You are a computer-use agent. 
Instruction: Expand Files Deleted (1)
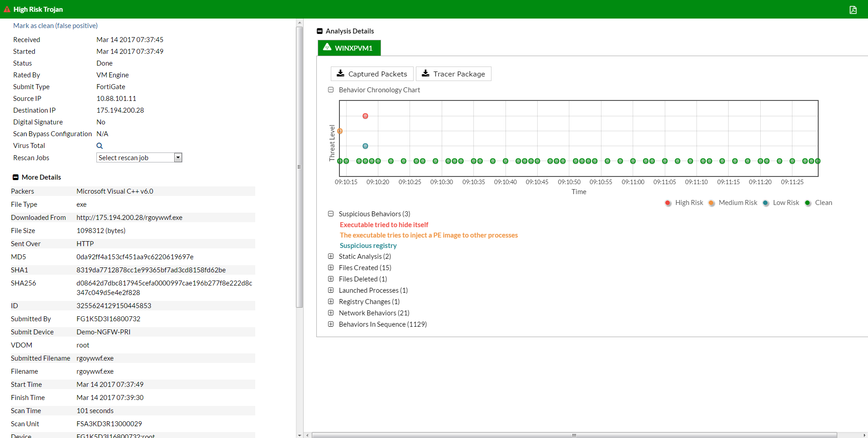(331, 279)
